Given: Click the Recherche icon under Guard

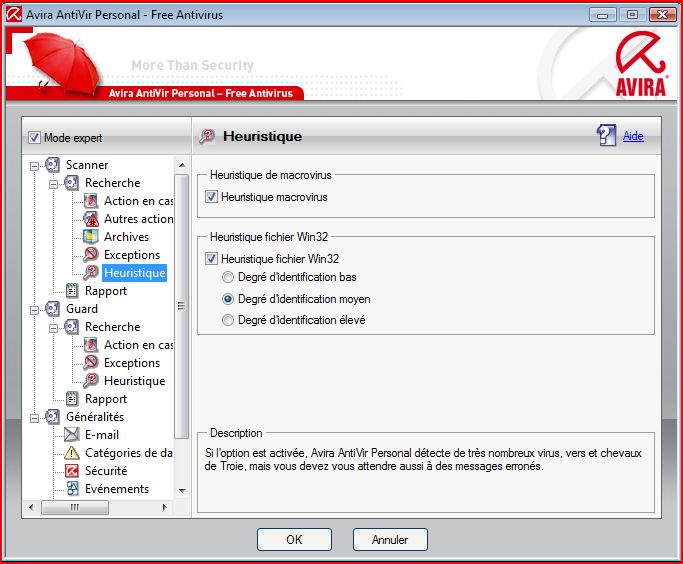Looking at the screenshot, I should pos(71,327).
